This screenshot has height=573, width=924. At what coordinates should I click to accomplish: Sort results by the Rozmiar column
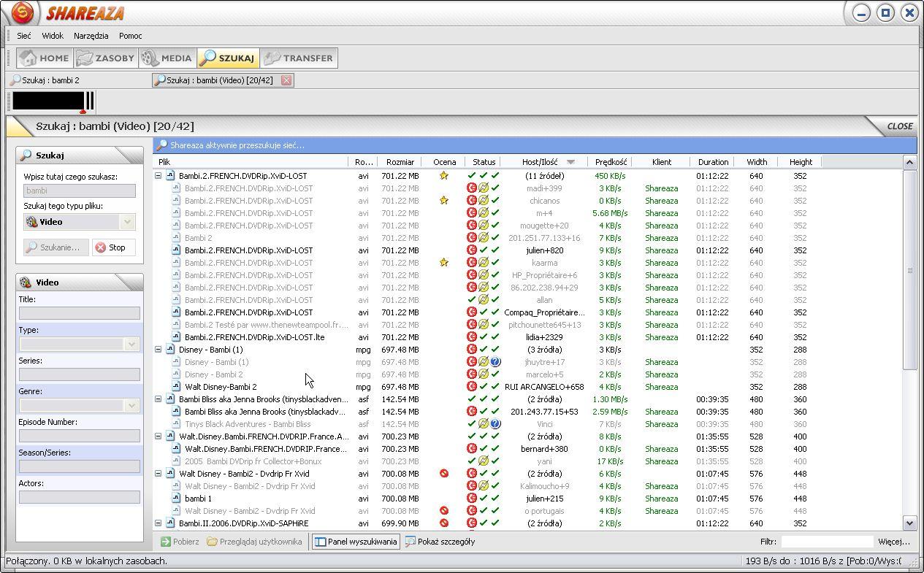point(400,162)
